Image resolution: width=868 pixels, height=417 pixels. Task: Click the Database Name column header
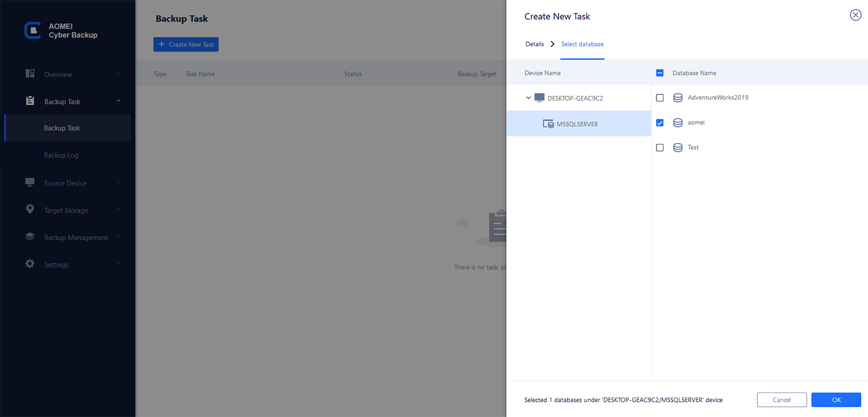tap(694, 73)
